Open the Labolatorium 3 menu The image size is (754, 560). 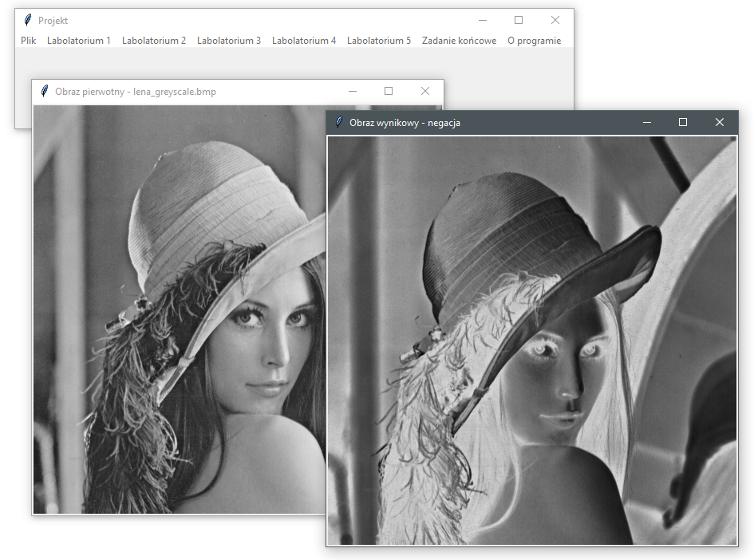pos(229,41)
